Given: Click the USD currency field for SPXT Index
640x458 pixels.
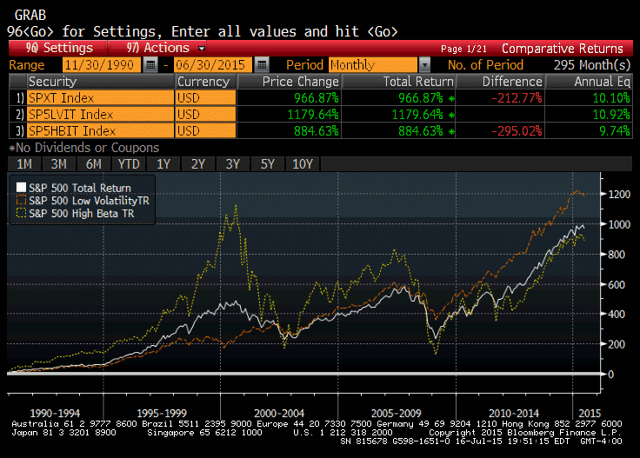Looking at the screenshot, I should coord(206,98).
